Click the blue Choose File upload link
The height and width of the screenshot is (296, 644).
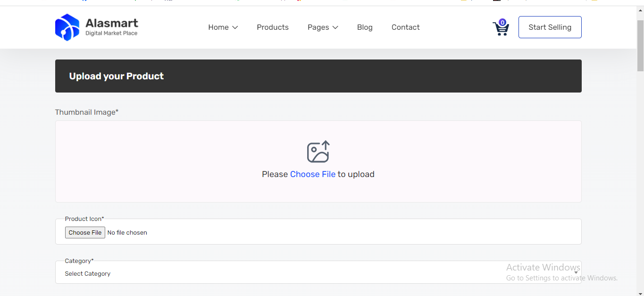point(312,174)
